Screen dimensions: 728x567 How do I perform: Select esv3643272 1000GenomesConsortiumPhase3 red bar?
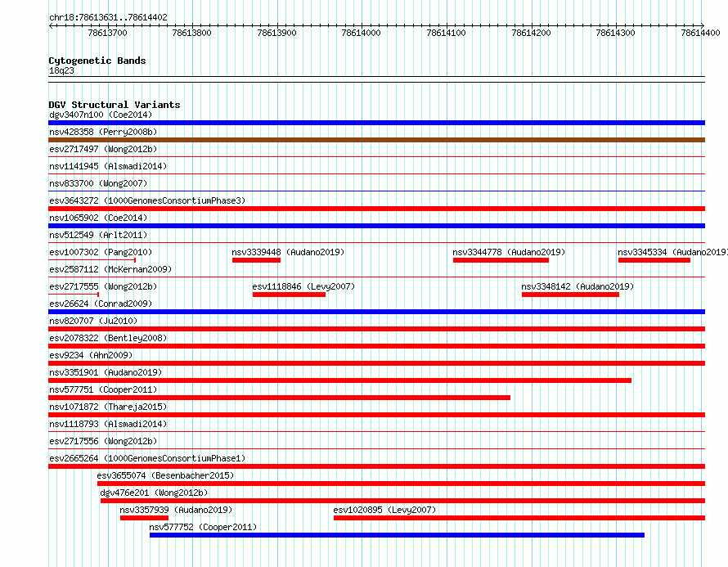[x=376, y=209]
